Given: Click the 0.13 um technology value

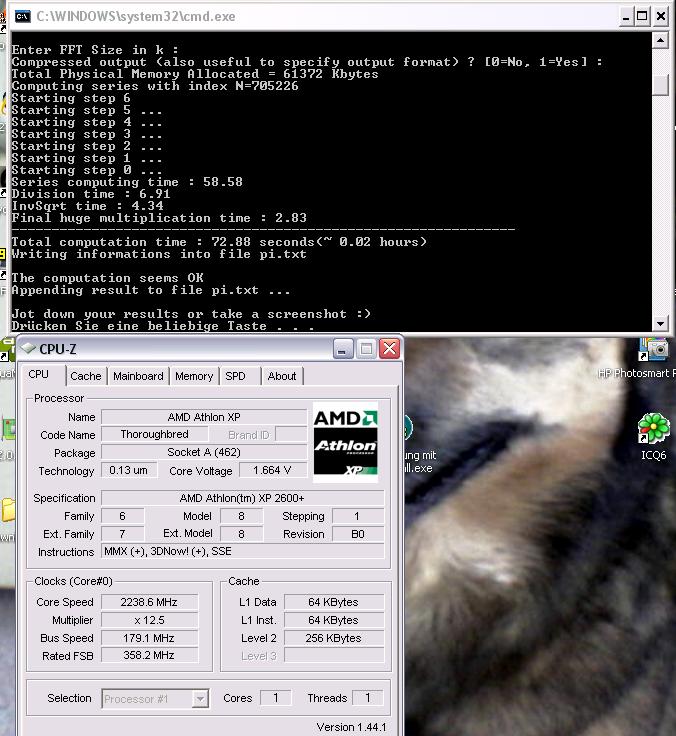Looking at the screenshot, I should [x=128, y=470].
